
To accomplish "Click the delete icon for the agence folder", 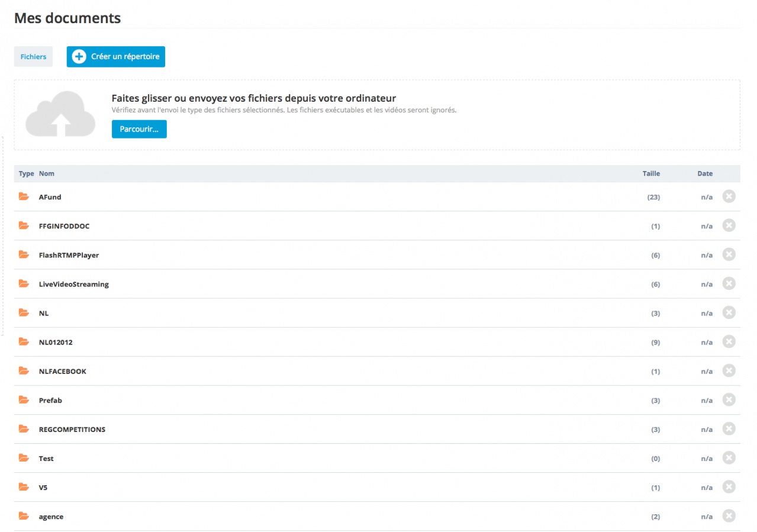I will click(729, 516).
